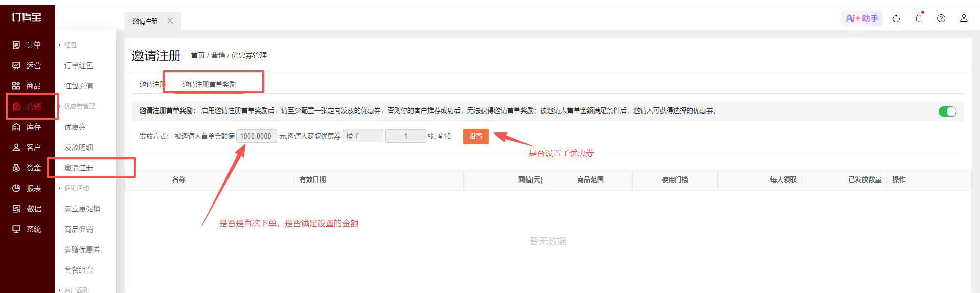
Task: Open the AI+助手 assistant
Action: [x=862, y=18]
